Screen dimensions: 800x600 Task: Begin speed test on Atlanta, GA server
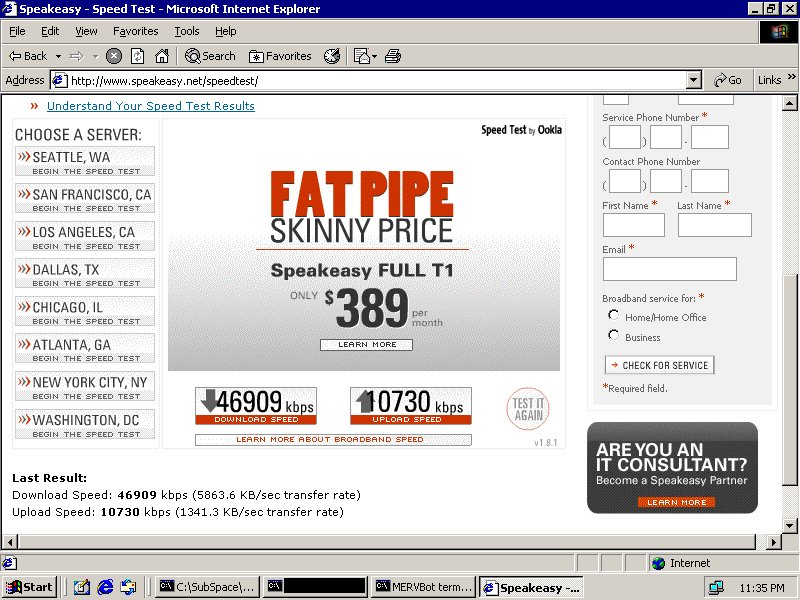tap(85, 348)
